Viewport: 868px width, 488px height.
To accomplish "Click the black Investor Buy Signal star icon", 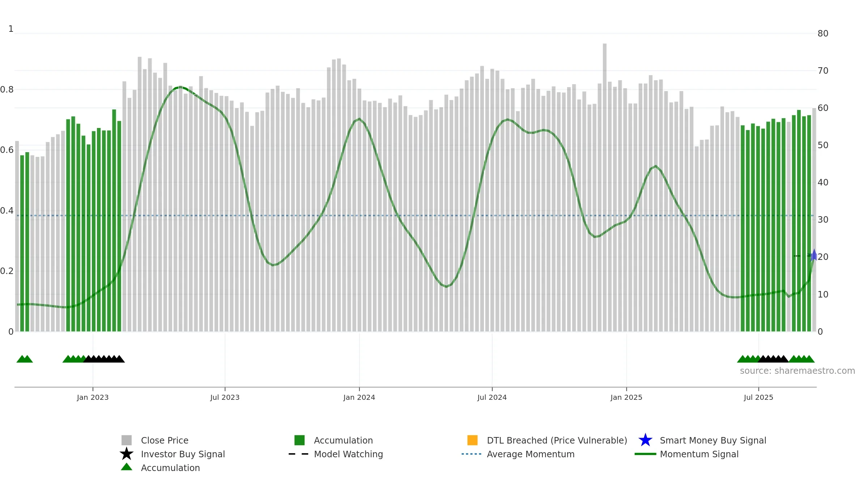I will click(x=127, y=454).
